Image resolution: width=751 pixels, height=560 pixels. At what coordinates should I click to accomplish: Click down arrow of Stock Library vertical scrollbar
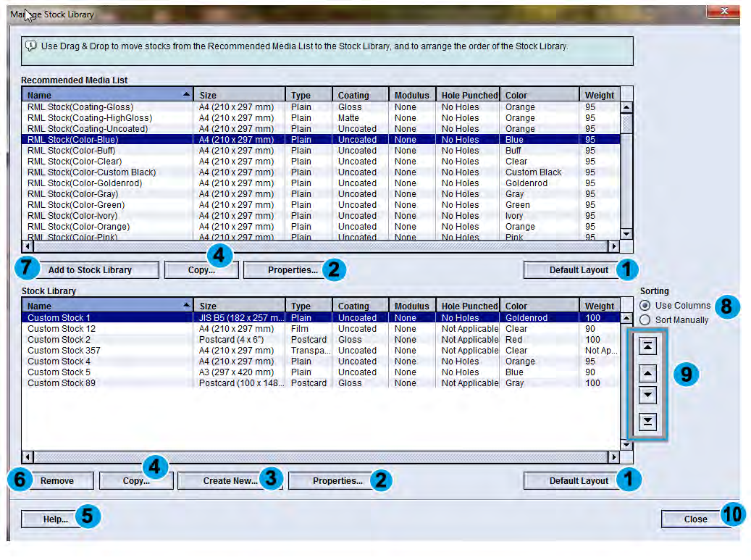(x=626, y=445)
